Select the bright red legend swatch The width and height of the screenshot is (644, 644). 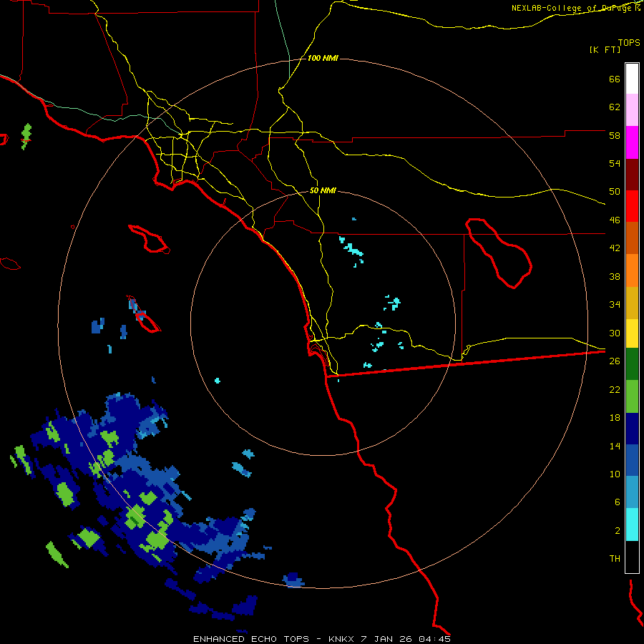(x=632, y=206)
